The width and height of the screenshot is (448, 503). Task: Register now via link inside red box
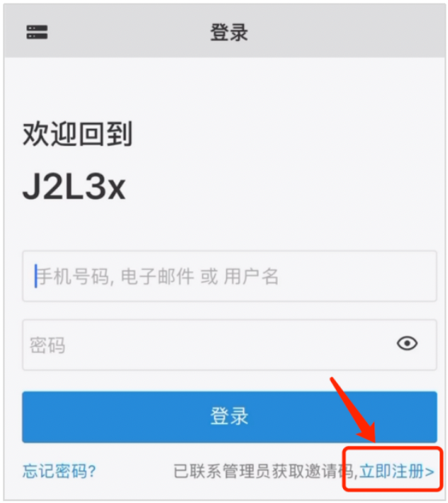pyautogui.click(x=397, y=471)
